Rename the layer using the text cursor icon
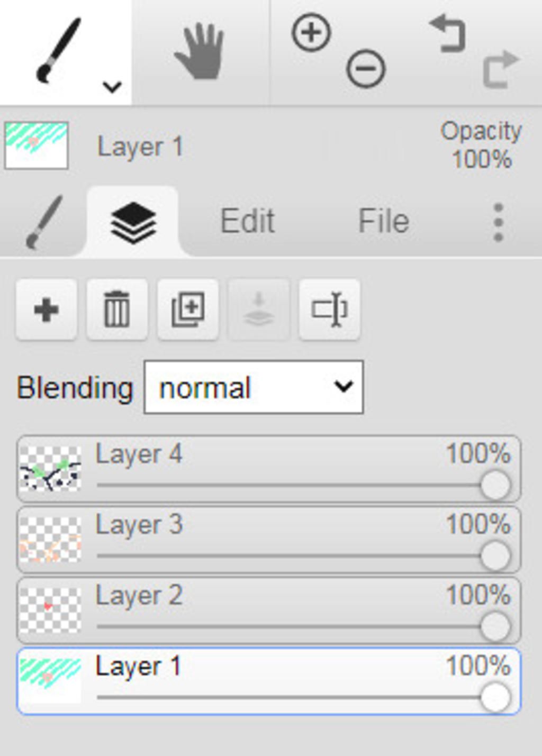 click(x=330, y=309)
